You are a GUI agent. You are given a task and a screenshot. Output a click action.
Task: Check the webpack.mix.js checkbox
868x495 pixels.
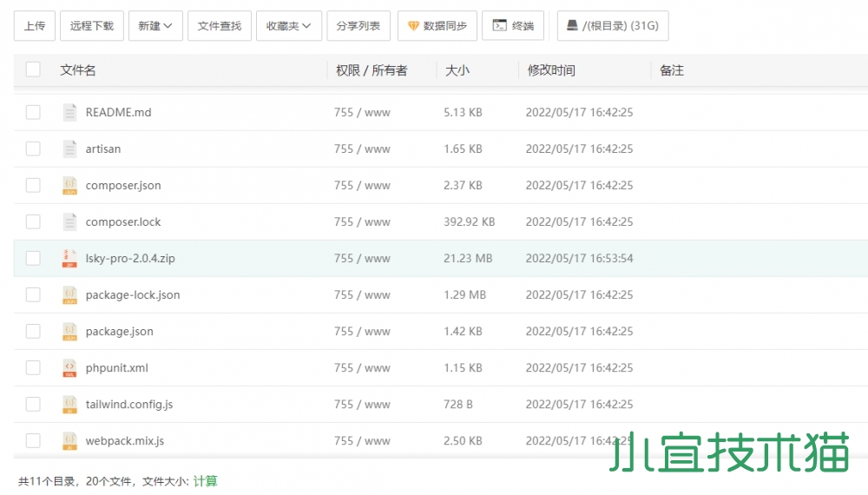click(x=33, y=441)
